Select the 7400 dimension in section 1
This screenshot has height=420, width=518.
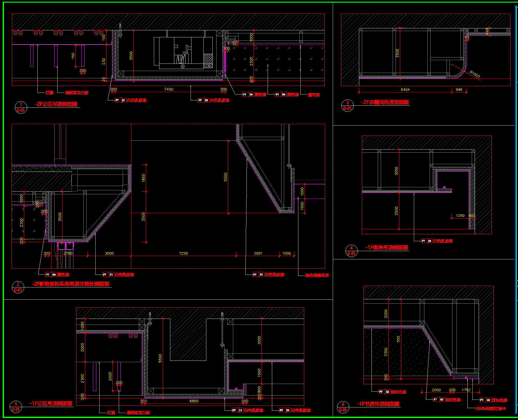168,89
